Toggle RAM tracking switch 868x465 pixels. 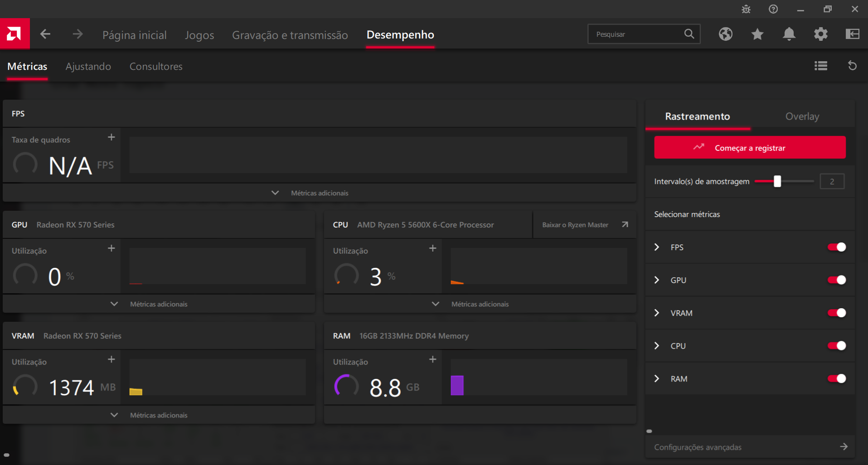tap(837, 378)
